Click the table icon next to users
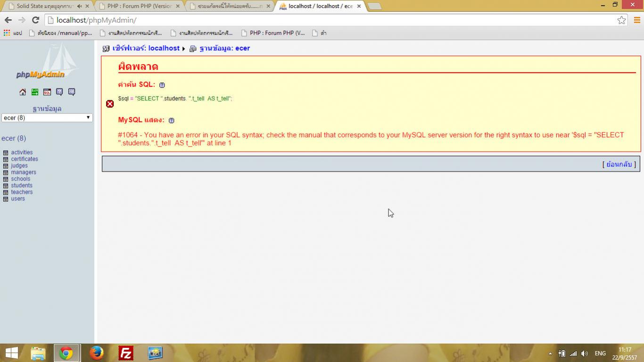 (x=6, y=199)
